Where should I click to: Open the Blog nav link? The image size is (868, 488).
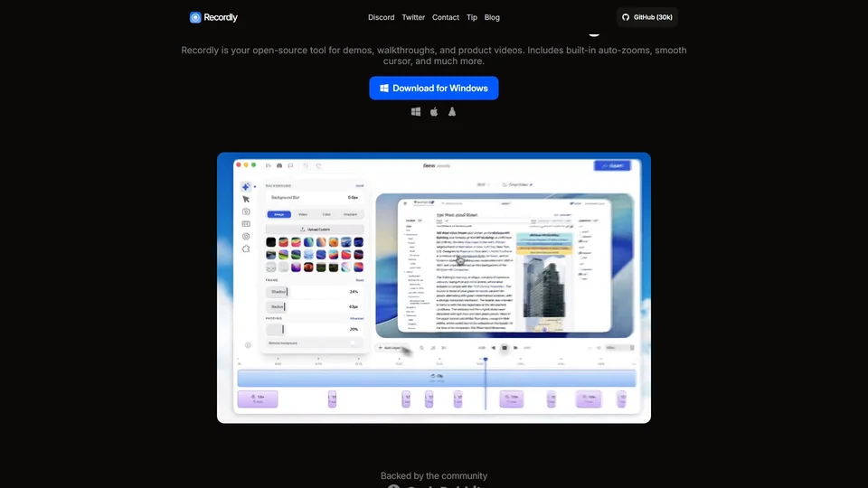[x=492, y=17]
